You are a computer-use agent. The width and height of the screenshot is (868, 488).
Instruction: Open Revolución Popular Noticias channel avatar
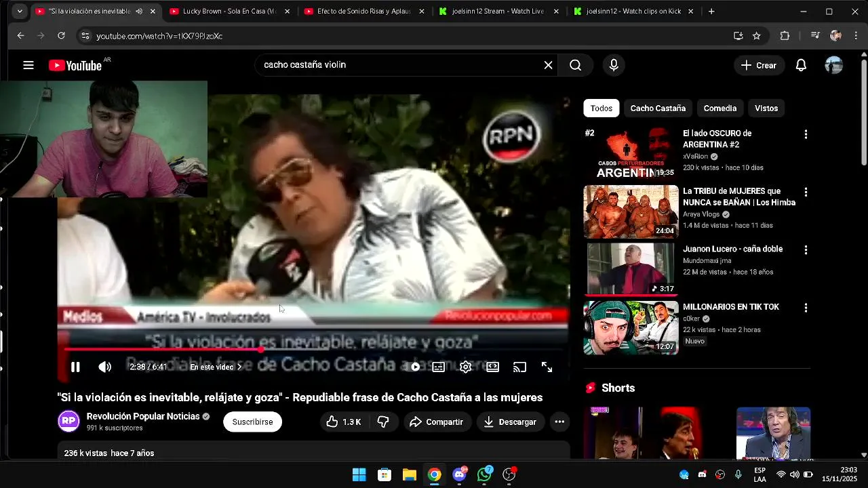click(68, 422)
